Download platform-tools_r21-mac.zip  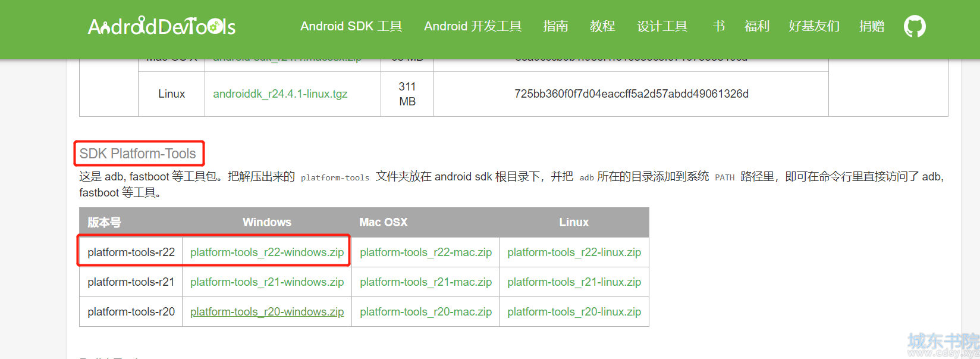tap(426, 282)
